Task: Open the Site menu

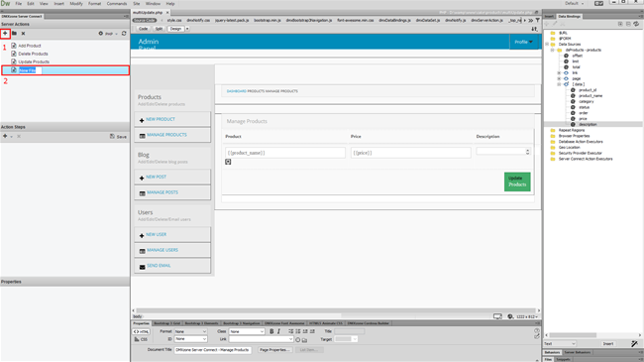Action: (137, 3)
